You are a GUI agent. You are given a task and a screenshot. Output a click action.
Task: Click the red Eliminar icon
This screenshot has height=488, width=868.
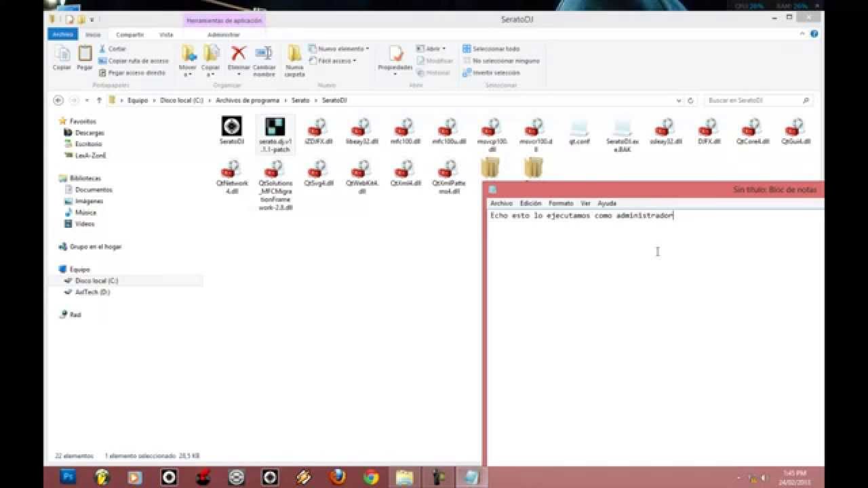click(x=239, y=54)
